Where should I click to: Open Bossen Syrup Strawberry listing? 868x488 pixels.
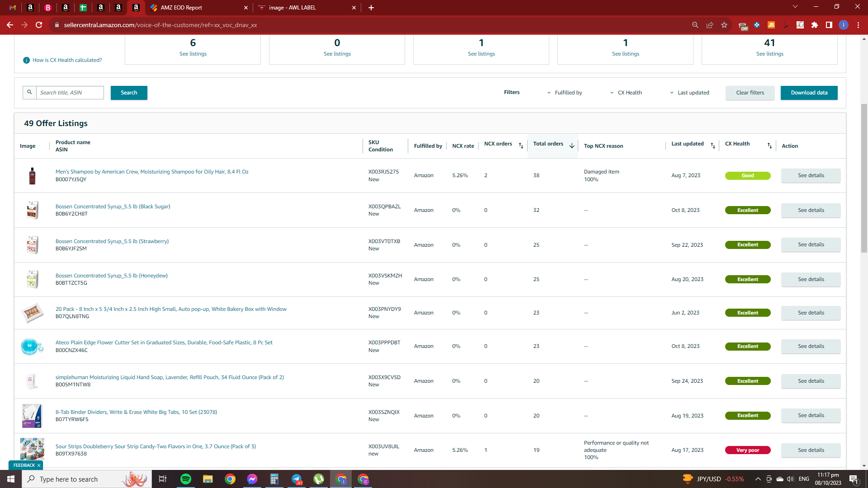pos(112,241)
